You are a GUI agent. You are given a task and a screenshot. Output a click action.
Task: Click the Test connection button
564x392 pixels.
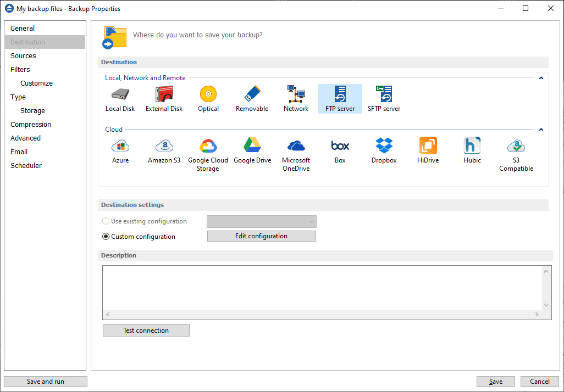coord(146,330)
